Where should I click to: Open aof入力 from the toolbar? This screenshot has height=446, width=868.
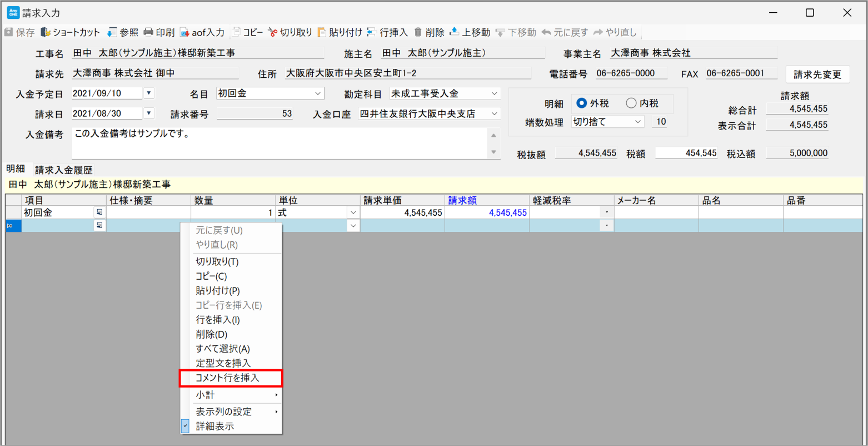(184, 32)
